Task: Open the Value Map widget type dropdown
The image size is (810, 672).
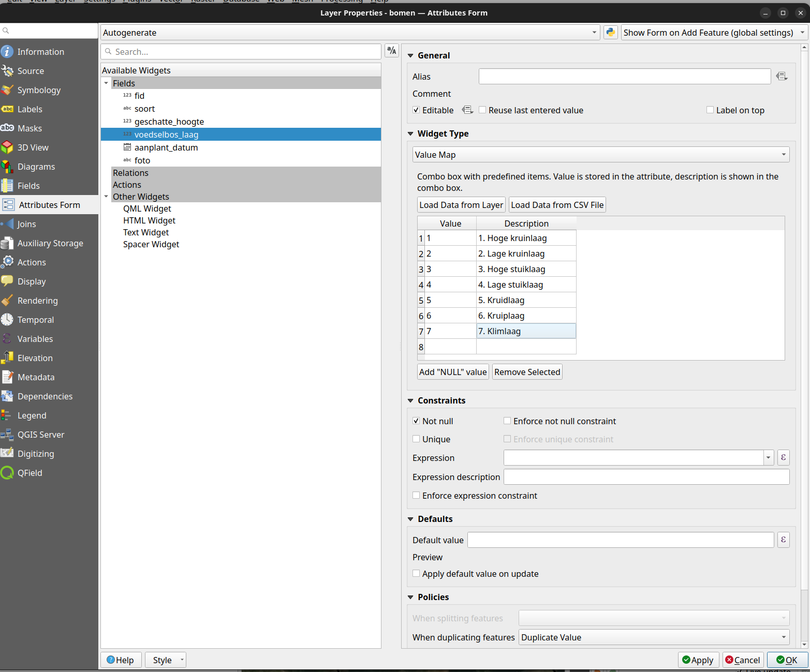Action: 600,155
